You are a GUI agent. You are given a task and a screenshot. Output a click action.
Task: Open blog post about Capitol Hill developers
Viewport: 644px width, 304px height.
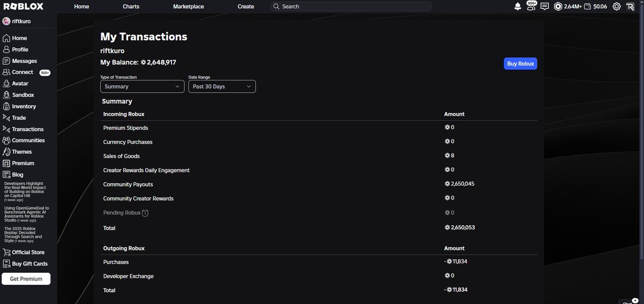(x=25, y=191)
